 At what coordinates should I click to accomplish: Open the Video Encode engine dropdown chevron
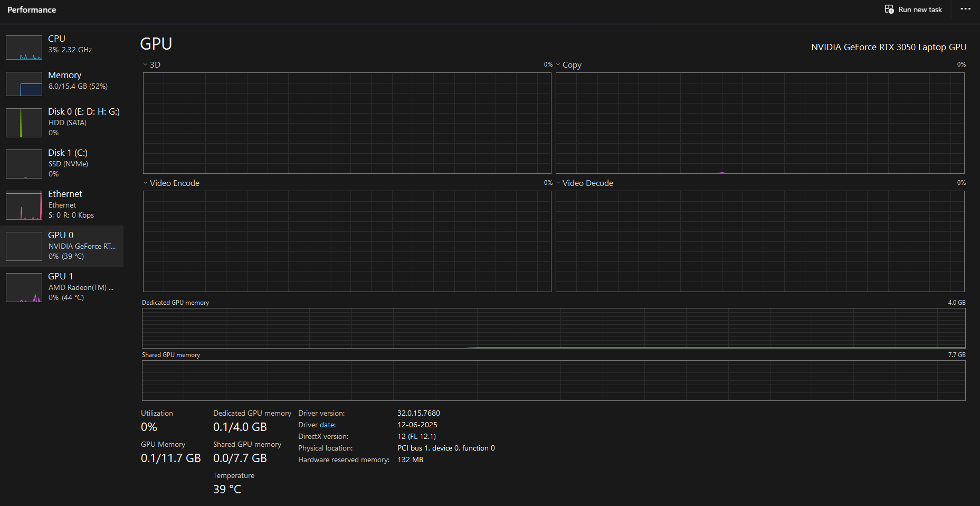tap(145, 183)
